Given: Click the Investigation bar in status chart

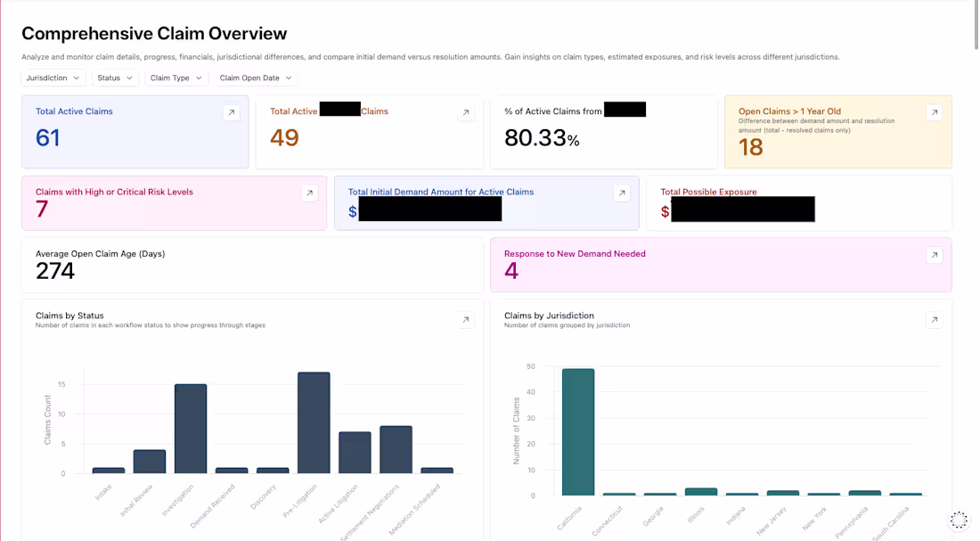Looking at the screenshot, I should [x=191, y=429].
